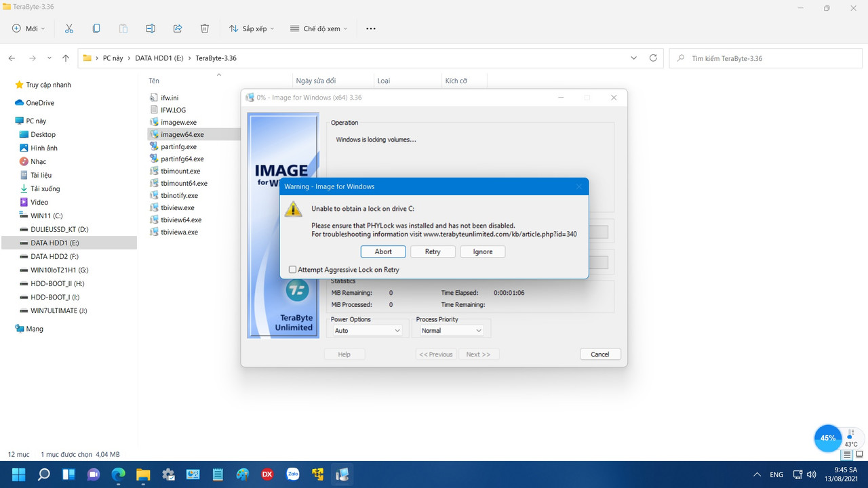Click the Delete trash icon in Explorer toolbar
Viewport: 868px width, 488px height.
[205, 28]
